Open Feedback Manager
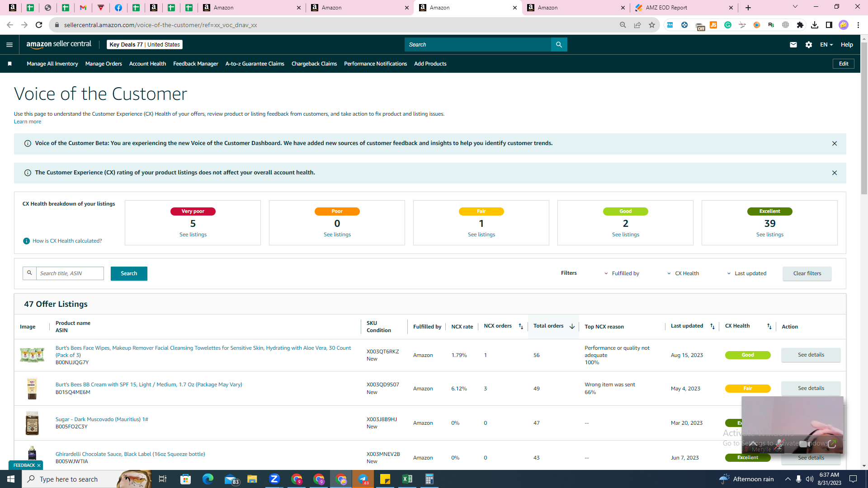The image size is (868, 488). [196, 64]
